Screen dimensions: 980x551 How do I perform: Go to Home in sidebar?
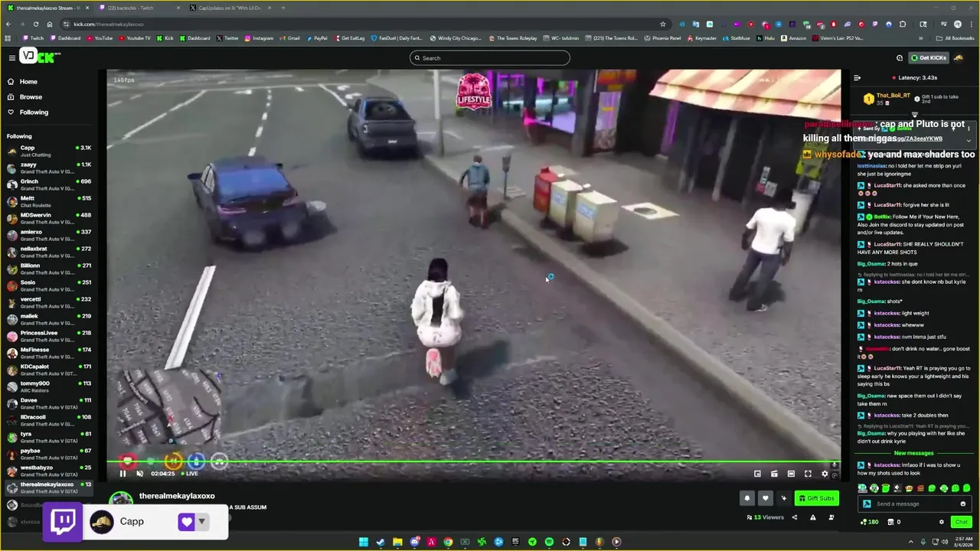[x=28, y=82]
